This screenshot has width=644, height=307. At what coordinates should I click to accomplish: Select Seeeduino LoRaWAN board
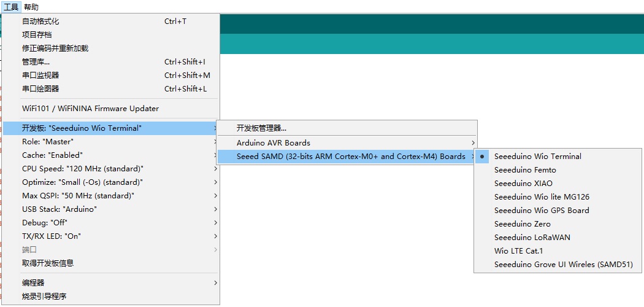coord(558,238)
